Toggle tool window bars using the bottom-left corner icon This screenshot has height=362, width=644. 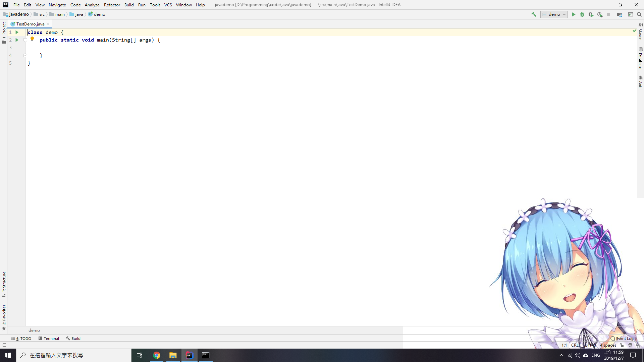4,345
